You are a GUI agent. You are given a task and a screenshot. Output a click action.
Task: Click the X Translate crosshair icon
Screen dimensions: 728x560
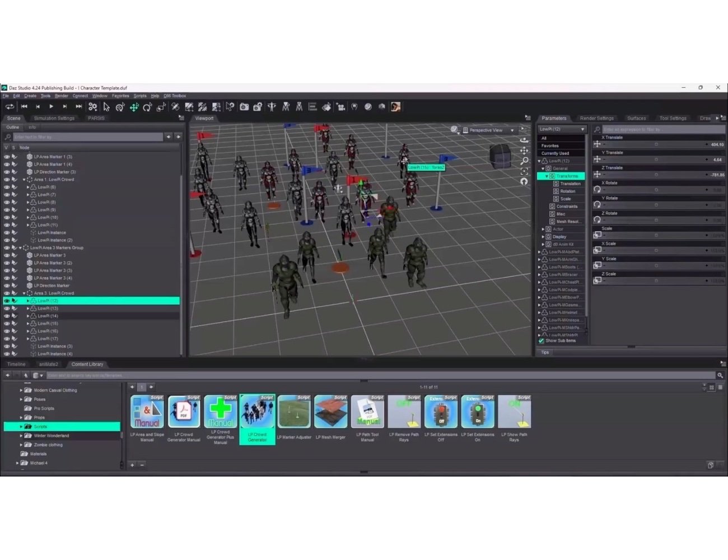pos(598,144)
